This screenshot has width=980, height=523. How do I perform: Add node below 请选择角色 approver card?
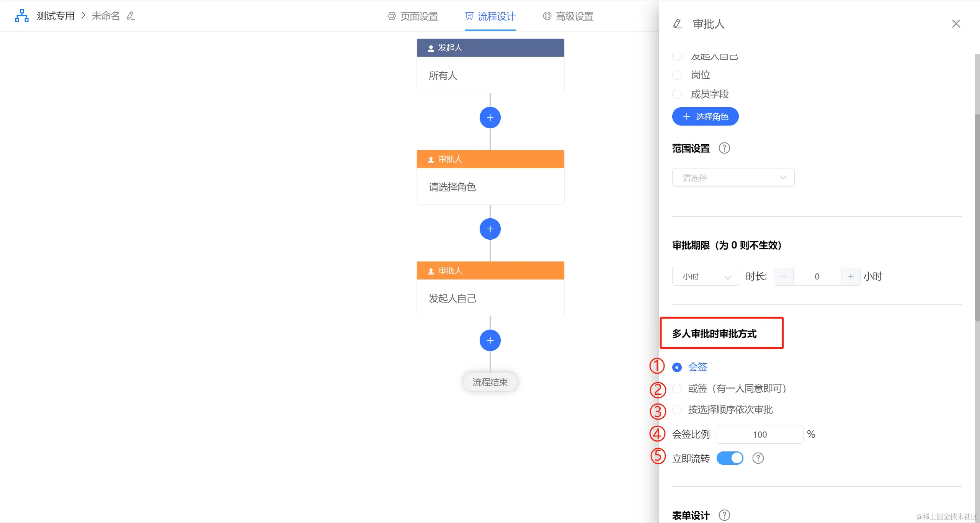point(490,229)
